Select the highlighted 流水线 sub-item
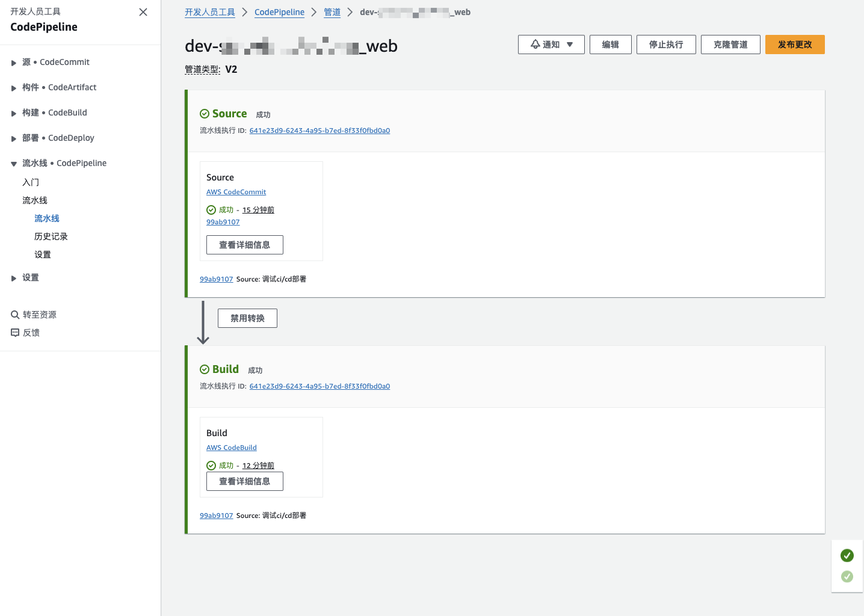The width and height of the screenshot is (864, 616). point(47,218)
